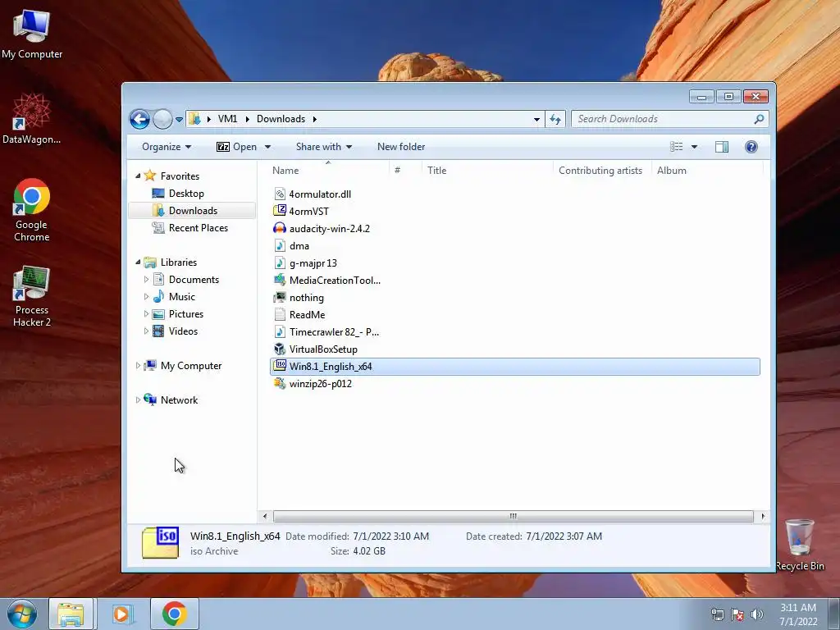Select the Google Chrome desktop shortcut
The width and height of the screenshot is (840, 630).
[32, 210]
